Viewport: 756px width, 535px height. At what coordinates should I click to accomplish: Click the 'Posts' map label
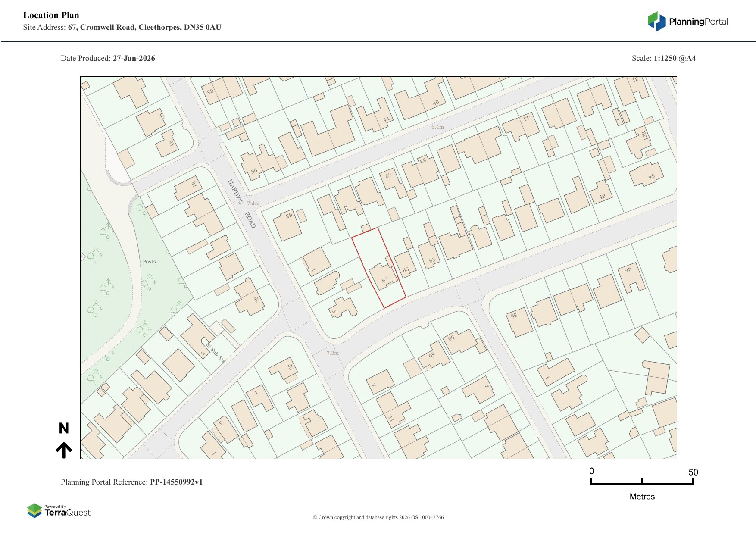point(149,262)
